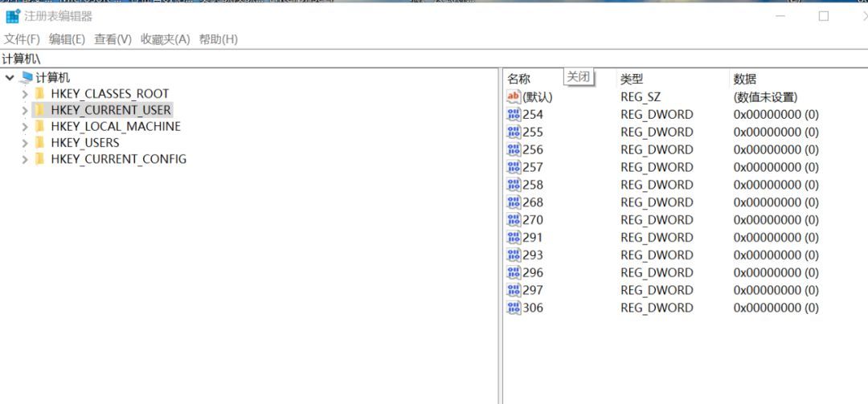Expand the HKEY_CURRENT_CONFIG key

click(24, 159)
